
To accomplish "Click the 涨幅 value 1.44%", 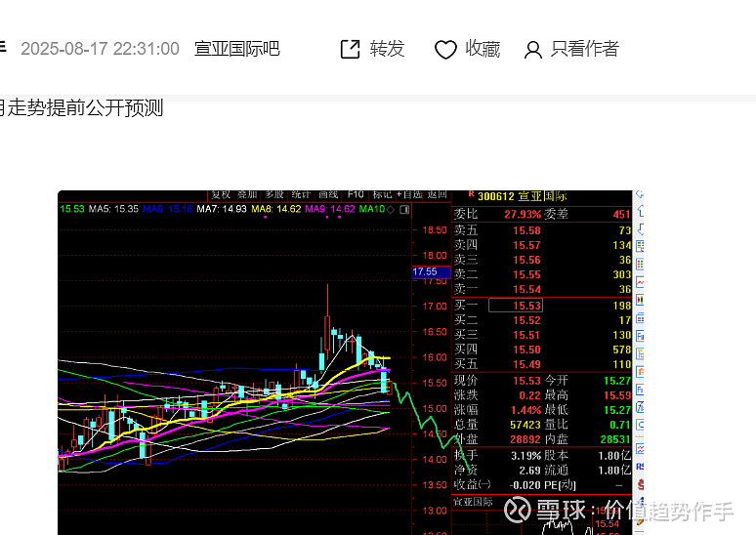I will 526,410.
